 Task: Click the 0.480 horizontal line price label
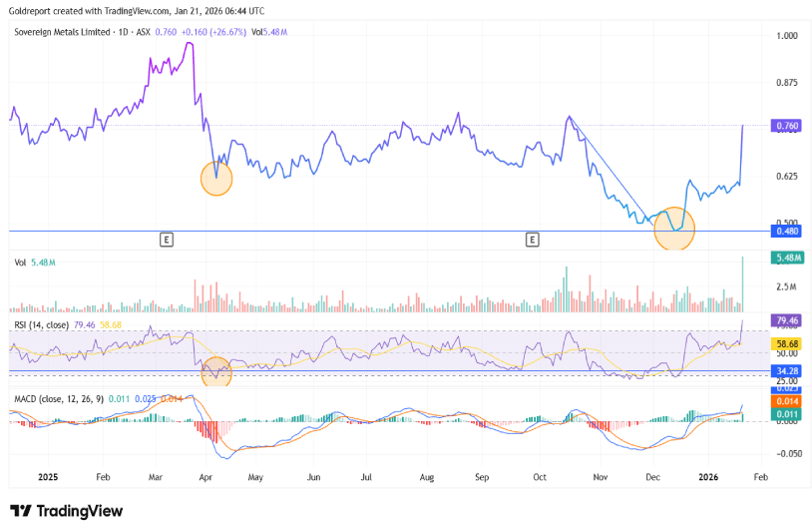(x=785, y=232)
